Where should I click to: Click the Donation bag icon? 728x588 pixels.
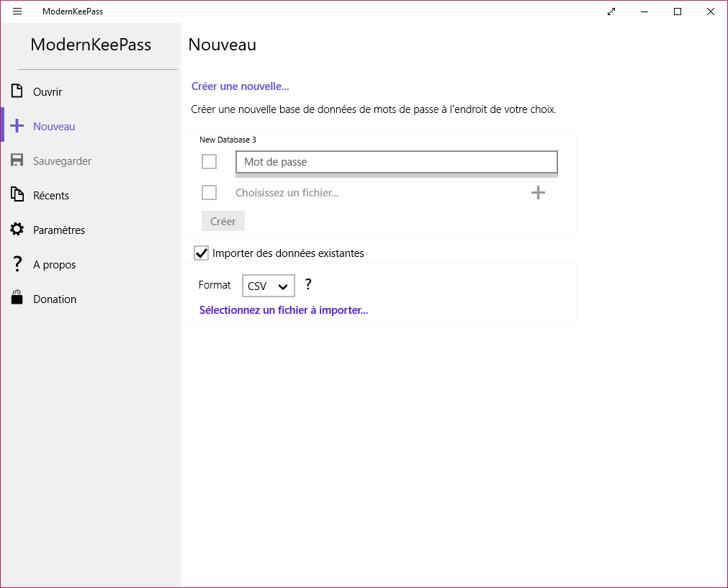click(x=17, y=299)
